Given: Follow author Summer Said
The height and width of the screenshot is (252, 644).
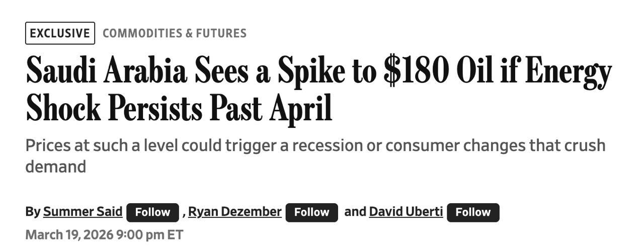Looking at the screenshot, I should pos(152,212).
